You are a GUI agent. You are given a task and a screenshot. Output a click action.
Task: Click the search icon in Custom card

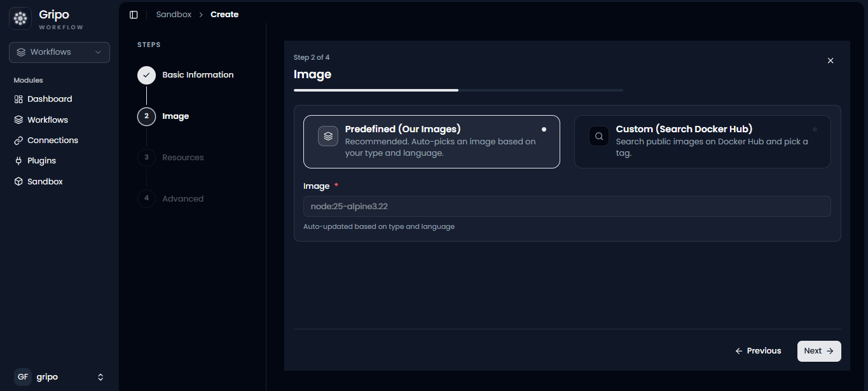(599, 136)
